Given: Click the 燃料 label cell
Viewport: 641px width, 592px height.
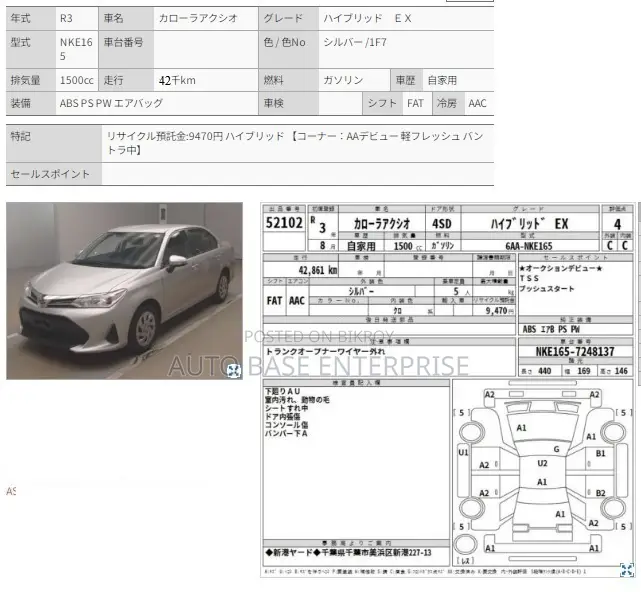Looking at the screenshot, I should tap(289, 80).
